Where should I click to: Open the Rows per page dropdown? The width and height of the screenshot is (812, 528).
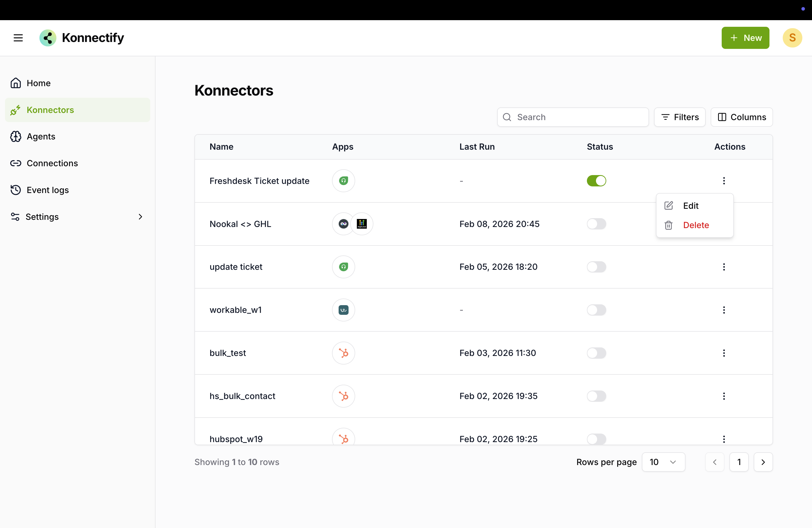pos(663,462)
